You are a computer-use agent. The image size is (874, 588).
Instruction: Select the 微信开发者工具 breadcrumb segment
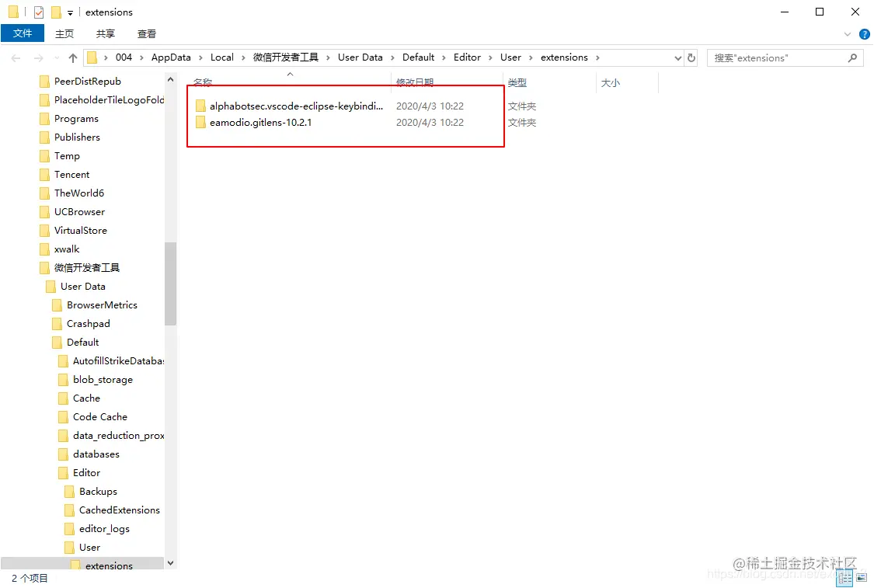click(285, 57)
